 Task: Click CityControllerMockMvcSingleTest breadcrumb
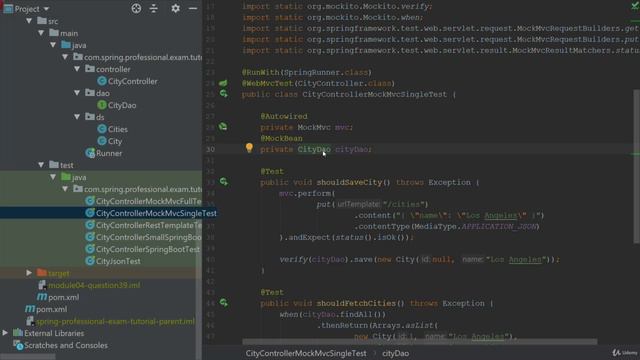306,353
